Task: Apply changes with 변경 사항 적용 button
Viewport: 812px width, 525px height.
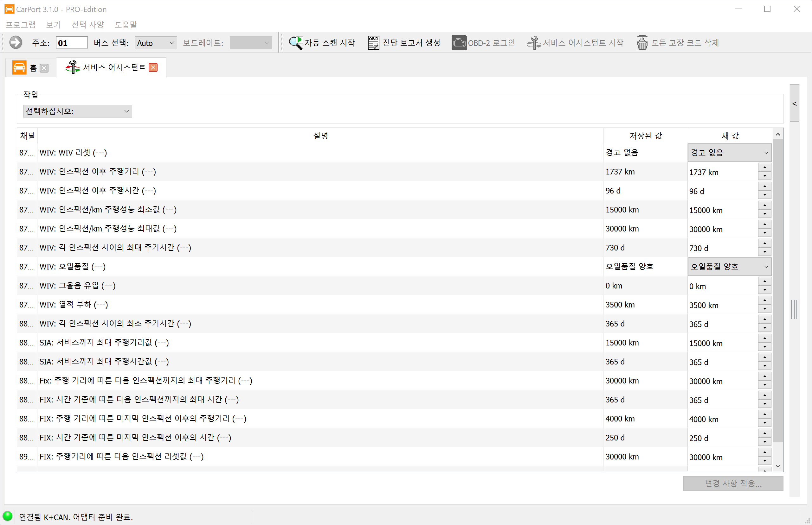Action: [733, 484]
